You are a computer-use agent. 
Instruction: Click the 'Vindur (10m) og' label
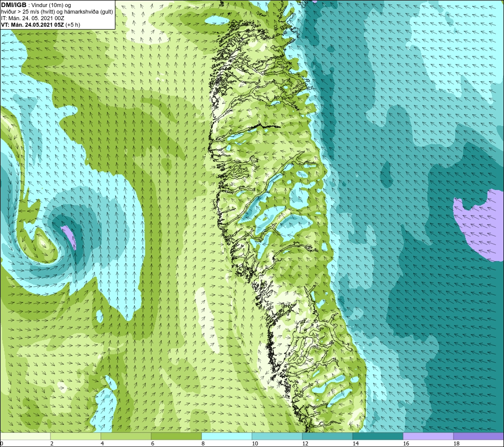coord(51,6)
